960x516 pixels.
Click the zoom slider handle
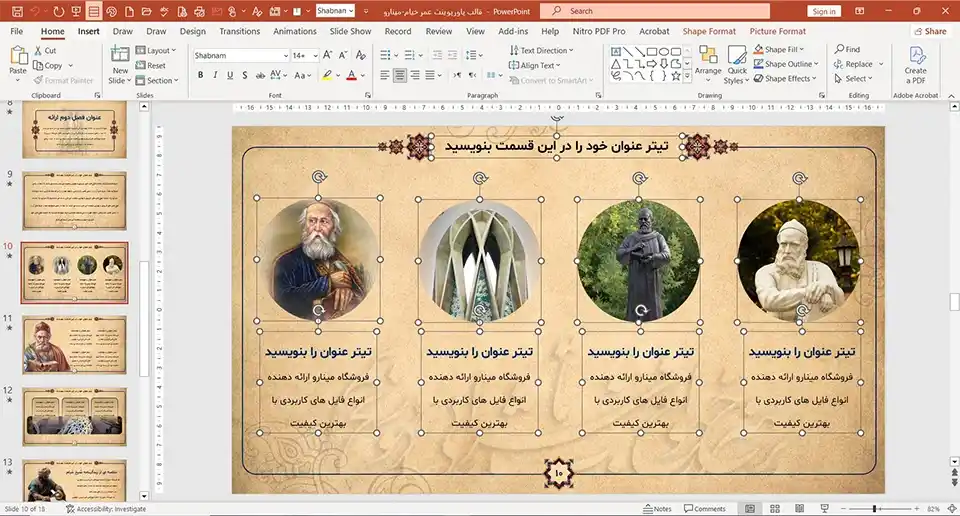pos(875,509)
